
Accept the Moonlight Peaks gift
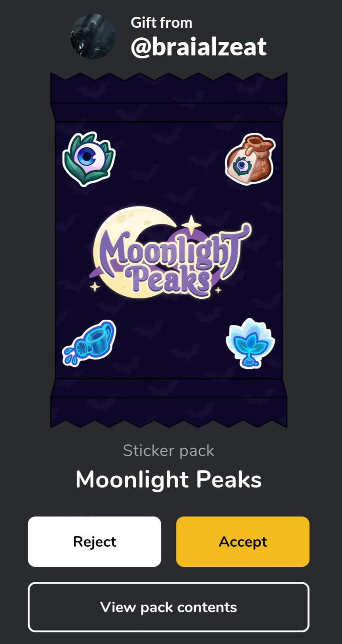(243, 542)
